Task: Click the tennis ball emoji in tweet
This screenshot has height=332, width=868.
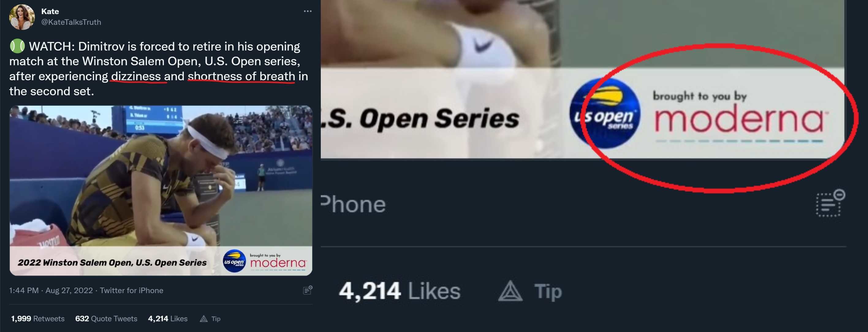Action: (x=17, y=46)
